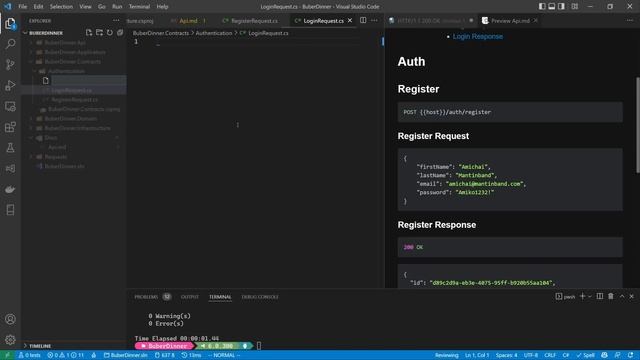Open editor more actions ellipsis
The height and width of the screenshot is (360, 640).
click(374, 20)
